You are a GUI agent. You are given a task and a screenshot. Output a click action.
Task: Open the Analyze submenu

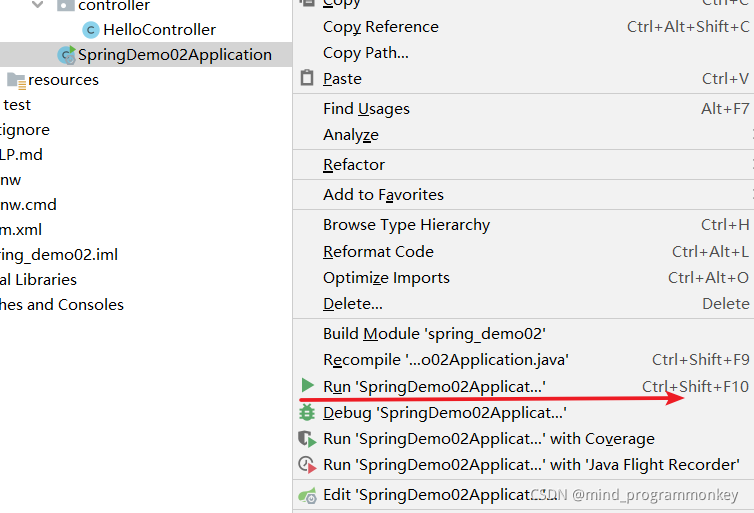point(523,135)
